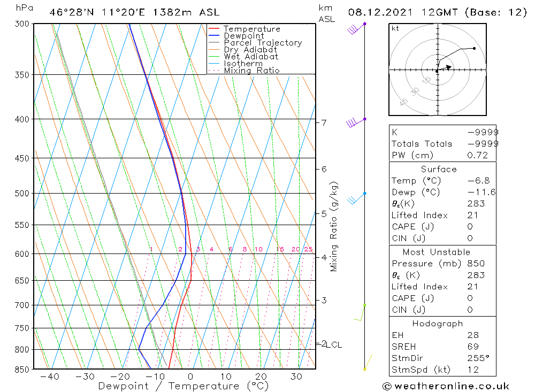
Task: Click the 400 hPa purple wind barb
Action: 356,122
